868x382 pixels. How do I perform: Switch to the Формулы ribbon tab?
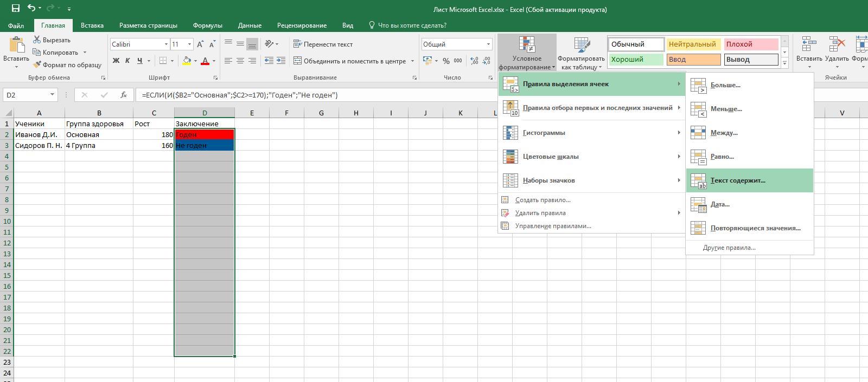207,25
